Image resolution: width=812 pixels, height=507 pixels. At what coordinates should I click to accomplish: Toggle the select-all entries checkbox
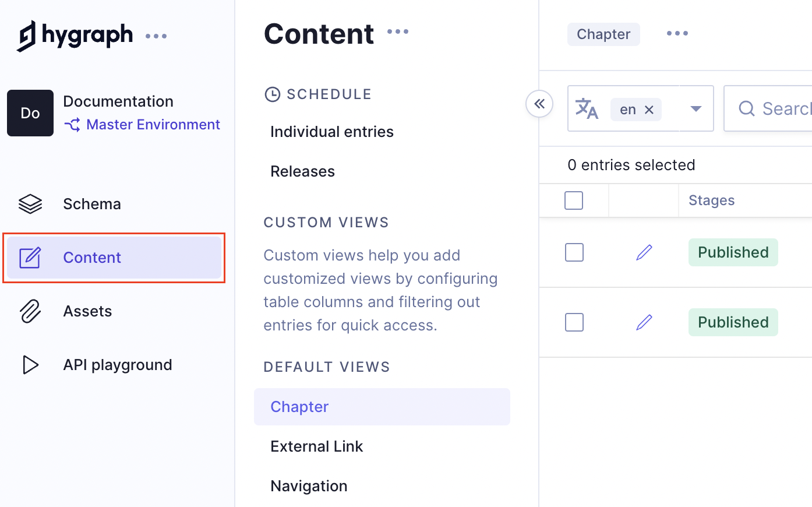coord(574,200)
